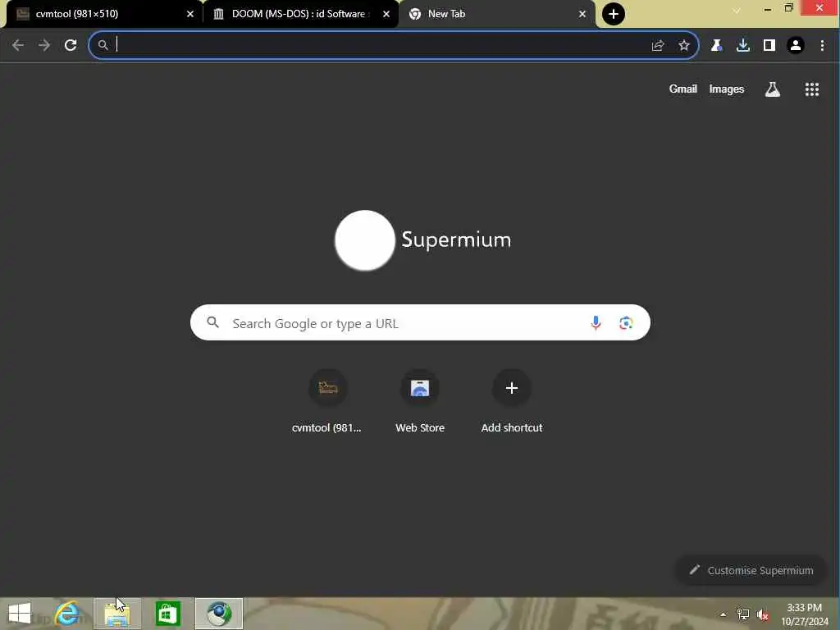Screen dimensions: 840x630
Task: Open the toolbar flask experiments icon
Action: [x=716, y=46]
